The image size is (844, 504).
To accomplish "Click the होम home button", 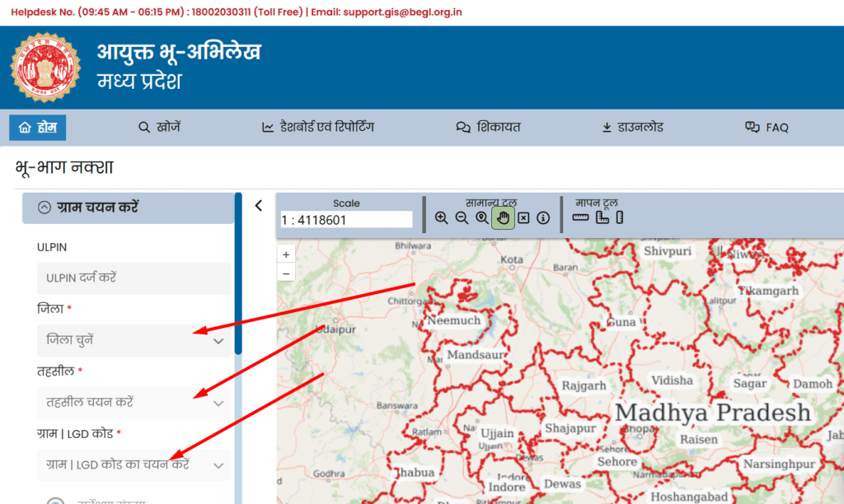I will click(x=38, y=128).
